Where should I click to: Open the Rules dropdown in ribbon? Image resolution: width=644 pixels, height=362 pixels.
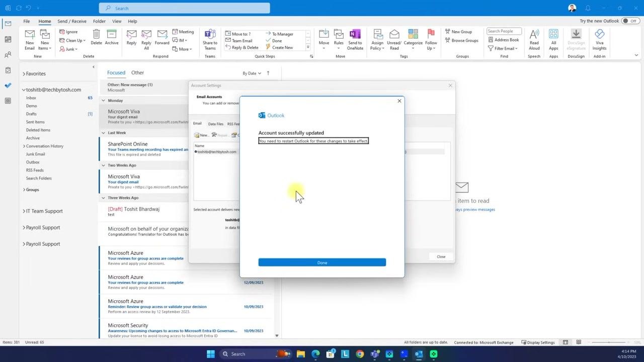click(339, 40)
